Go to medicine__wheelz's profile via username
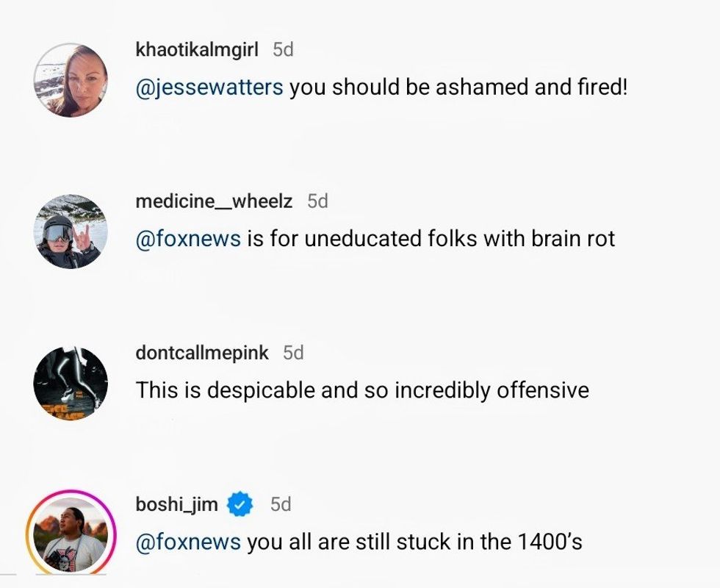 coord(214,201)
